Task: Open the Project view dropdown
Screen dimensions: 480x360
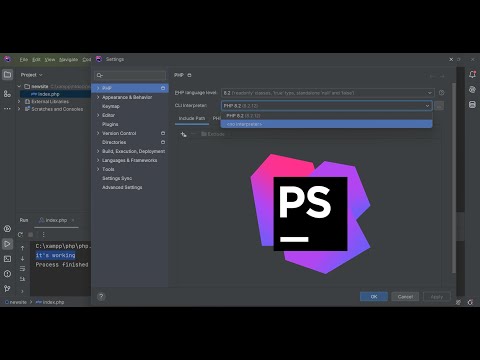Action: click(32, 75)
